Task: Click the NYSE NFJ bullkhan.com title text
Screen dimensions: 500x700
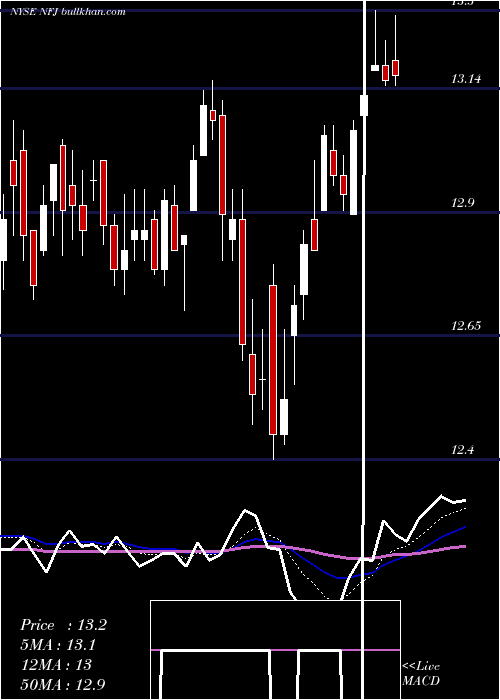Action: click(x=67, y=12)
